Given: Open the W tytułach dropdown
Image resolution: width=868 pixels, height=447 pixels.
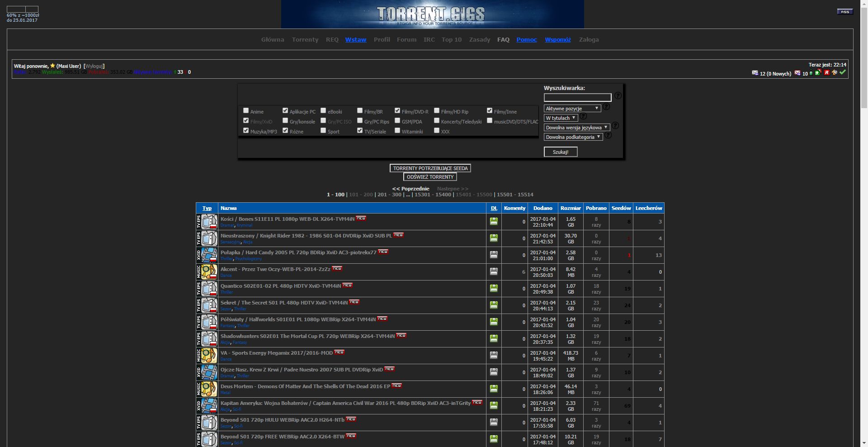Looking at the screenshot, I should pos(561,118).
